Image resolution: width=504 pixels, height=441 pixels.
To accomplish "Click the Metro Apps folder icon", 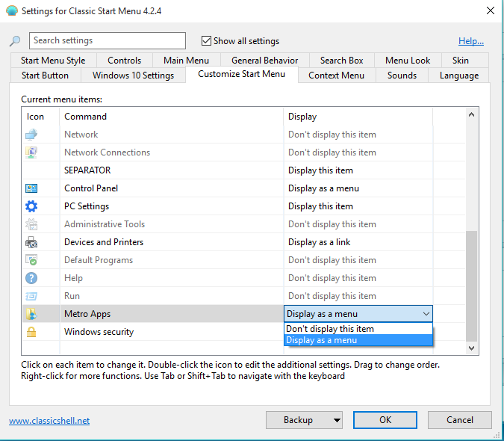I will (31, 314).
